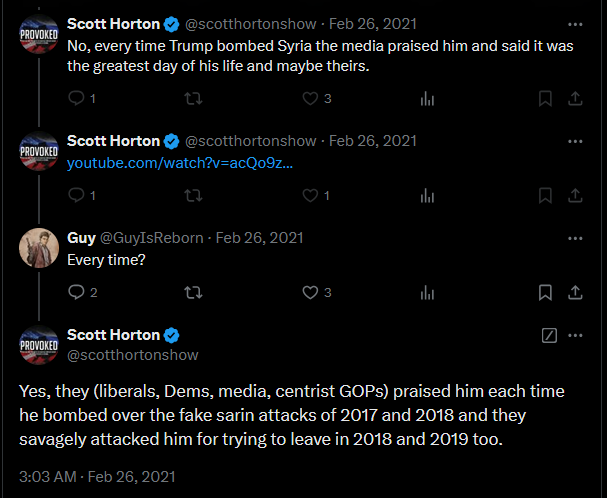
Task: Open the youtube.com/watch link
Action: [x=180, y=163]
